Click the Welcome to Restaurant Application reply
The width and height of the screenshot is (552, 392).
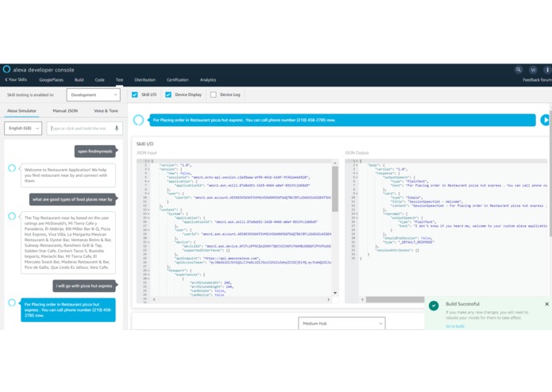coord(68,175)
